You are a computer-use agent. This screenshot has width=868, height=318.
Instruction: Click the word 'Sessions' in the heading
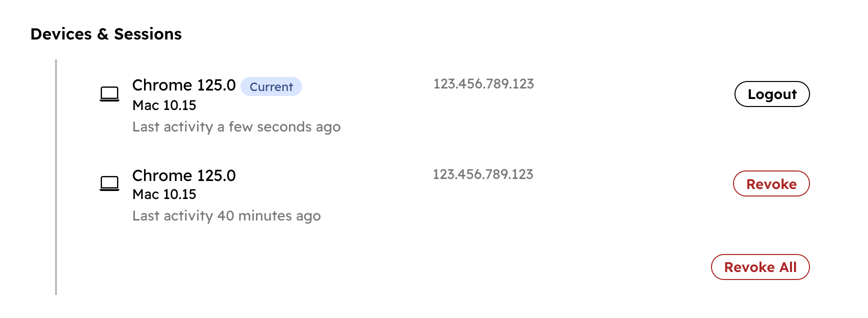point(147,34)
